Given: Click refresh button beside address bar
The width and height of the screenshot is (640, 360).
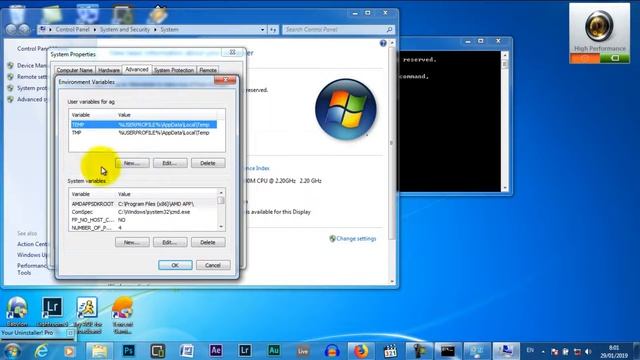Looking at the screenshot, I should (x=273, y=29).
